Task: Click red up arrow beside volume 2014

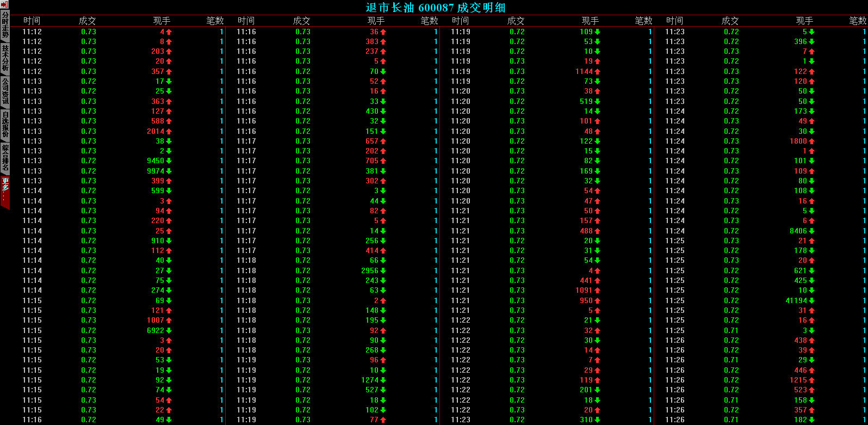Action: tap(169, 132)
